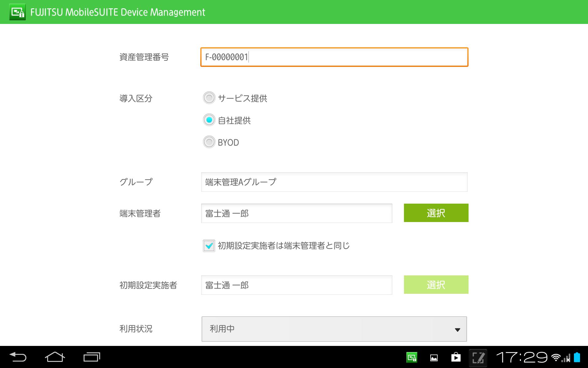Open the gallery icon in the status bar

(x=434, y=357)
